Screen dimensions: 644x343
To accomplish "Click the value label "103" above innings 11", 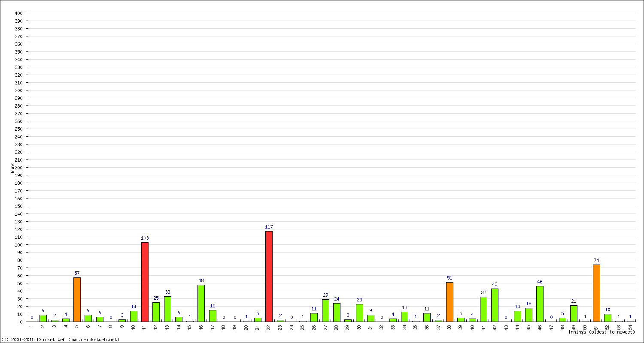I will click(145, 238).
